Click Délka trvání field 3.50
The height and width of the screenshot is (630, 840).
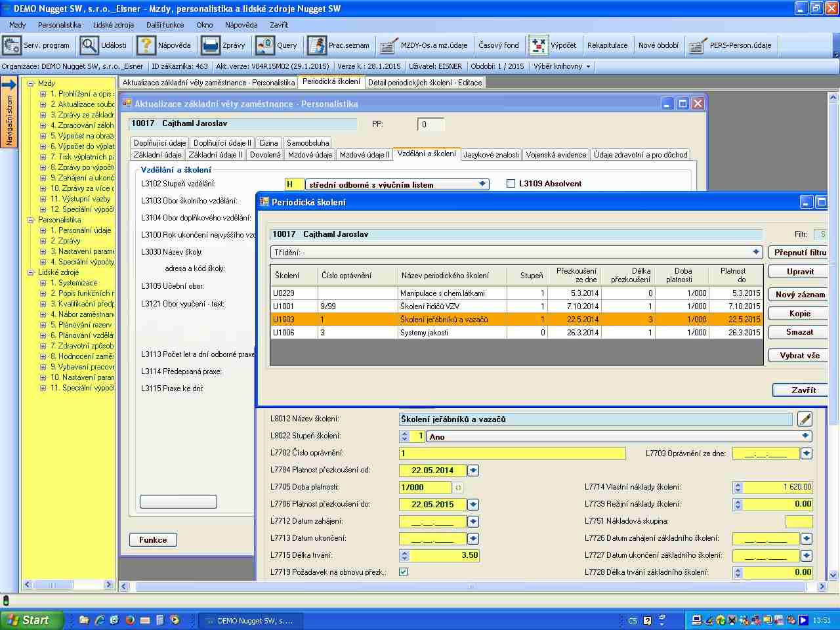[439, 555]
